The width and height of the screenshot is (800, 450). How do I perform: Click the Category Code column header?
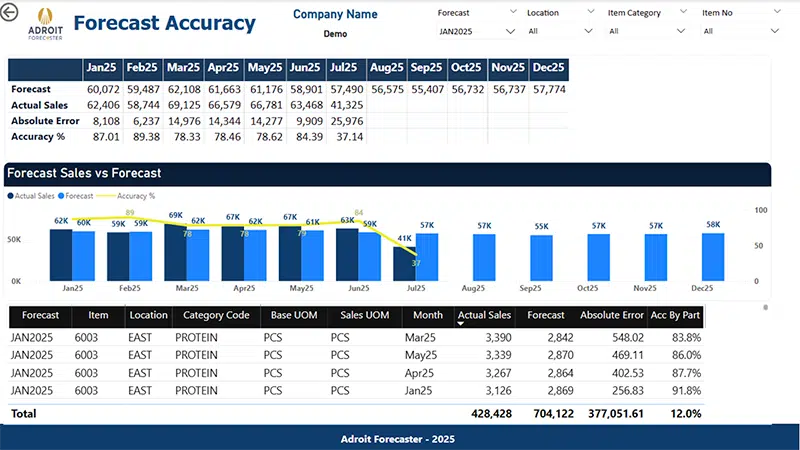point(215,315)
